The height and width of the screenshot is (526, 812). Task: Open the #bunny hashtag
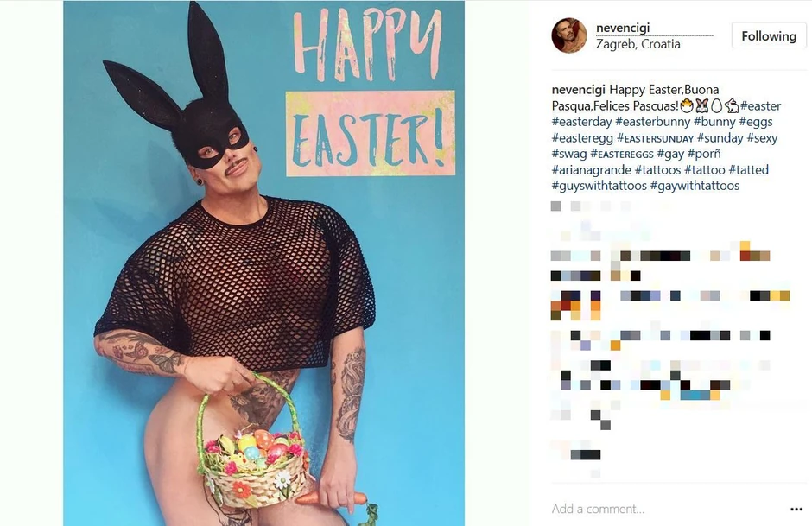pos(714,122)
